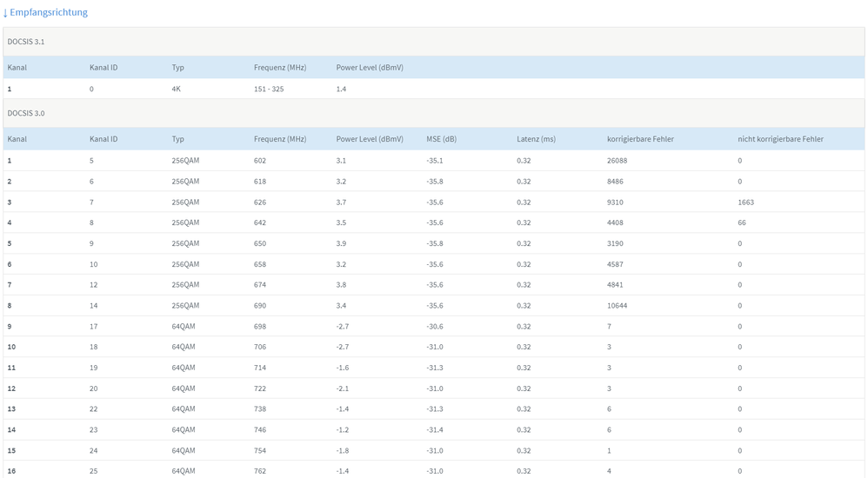
Task: Select the 4K type cell
Action: pyautogui.click(x=176, y=89)
